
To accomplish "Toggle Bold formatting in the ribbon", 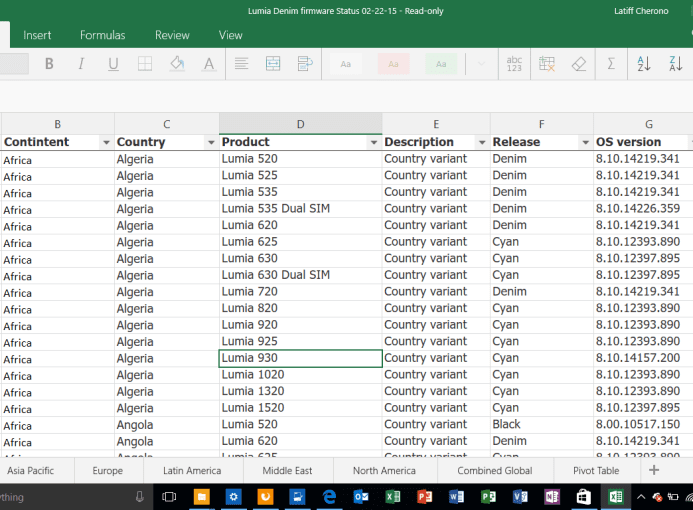I will [49, 64].
